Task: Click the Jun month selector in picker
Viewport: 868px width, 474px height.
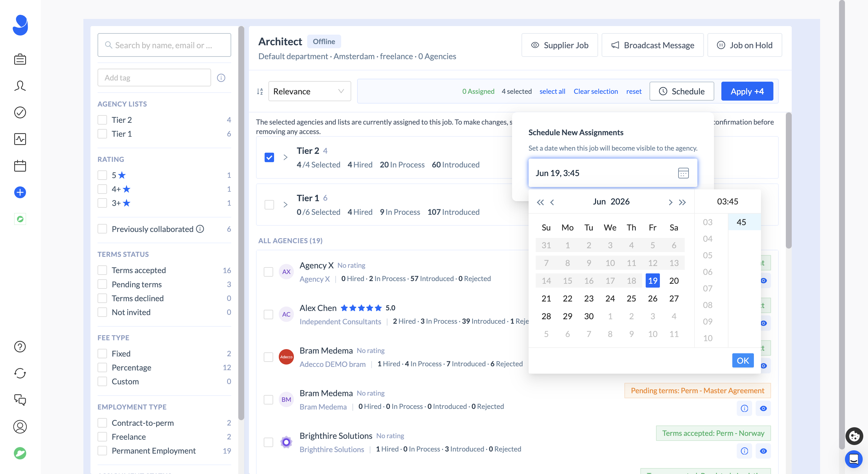Action: [599, 201]
